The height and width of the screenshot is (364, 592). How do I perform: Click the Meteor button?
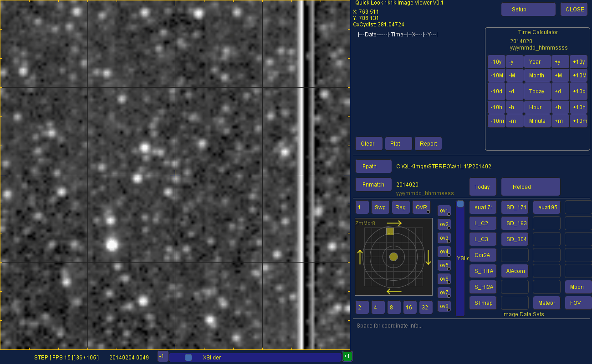pos(546,303)
